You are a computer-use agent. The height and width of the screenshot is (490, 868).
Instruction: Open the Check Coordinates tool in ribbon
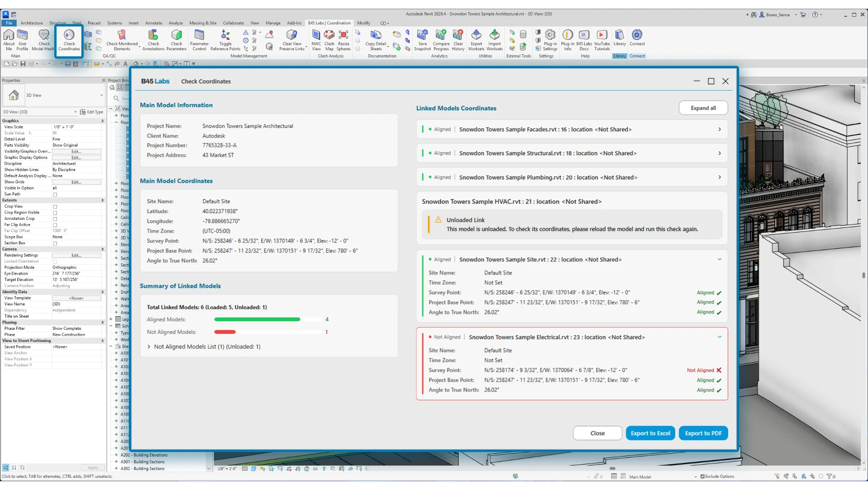[x=69, y=40]
